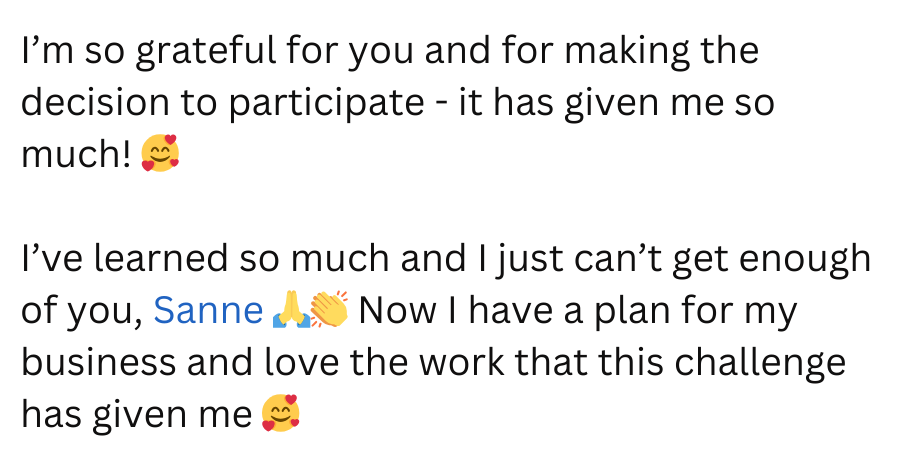
Task: Click the word "much!" before the first emoji
Action: pos(76,154)
